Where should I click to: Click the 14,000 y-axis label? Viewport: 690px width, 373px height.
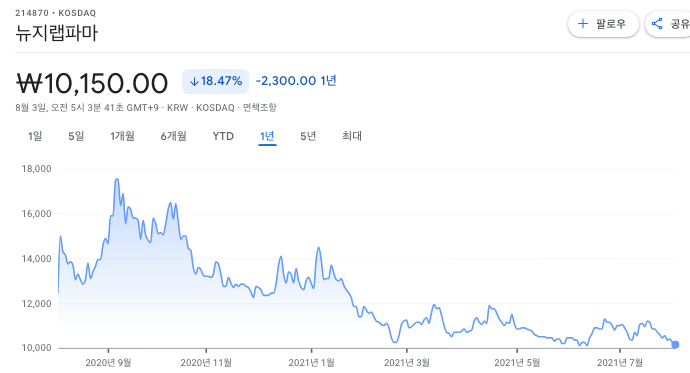(x=37, y=259)
